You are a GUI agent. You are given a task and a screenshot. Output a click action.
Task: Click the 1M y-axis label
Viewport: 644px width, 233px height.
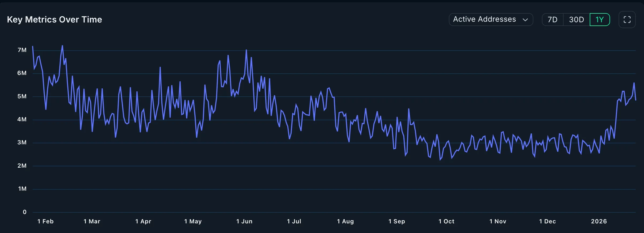(22, 189)
